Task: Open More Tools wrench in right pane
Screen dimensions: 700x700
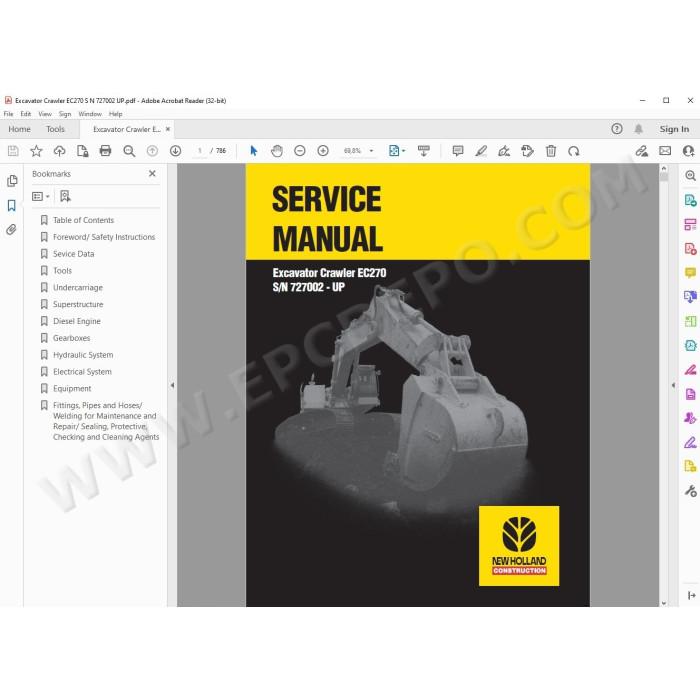Action: (690, 491)
